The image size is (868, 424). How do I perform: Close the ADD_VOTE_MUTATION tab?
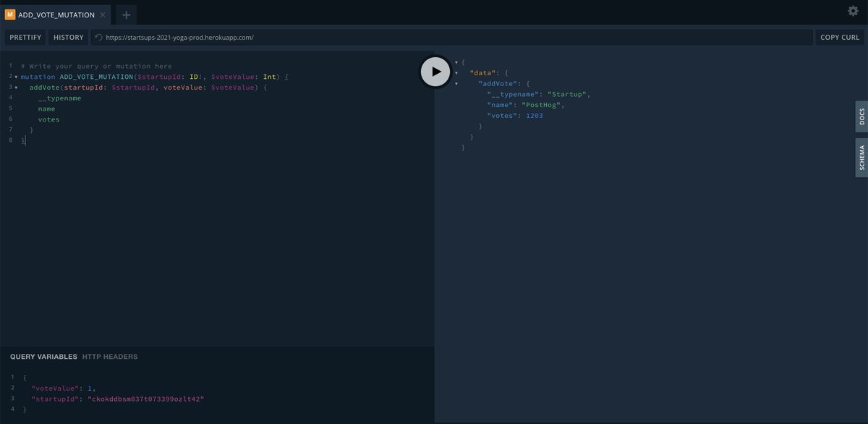(x=103, y=14)
